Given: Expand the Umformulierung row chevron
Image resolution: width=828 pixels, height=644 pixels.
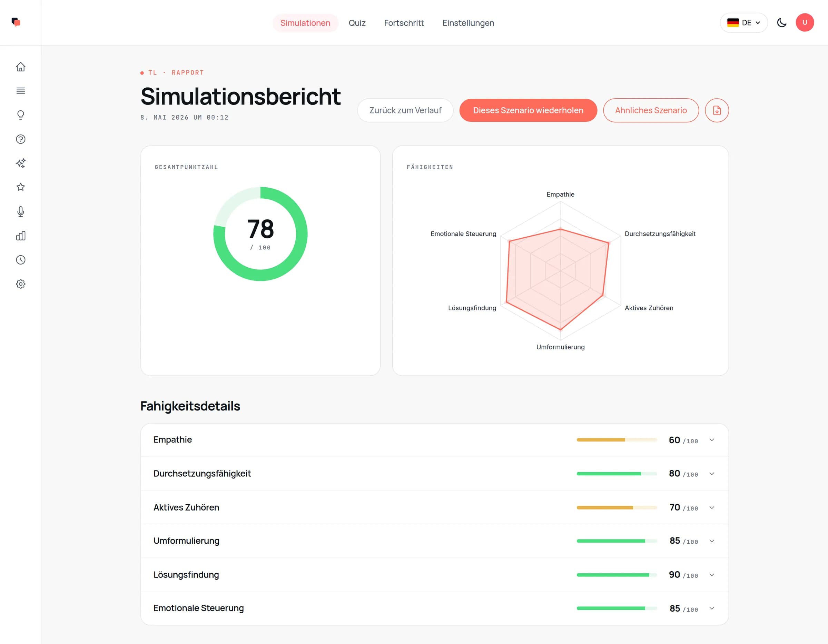Looking at the screenshot, I should point(712,541).
